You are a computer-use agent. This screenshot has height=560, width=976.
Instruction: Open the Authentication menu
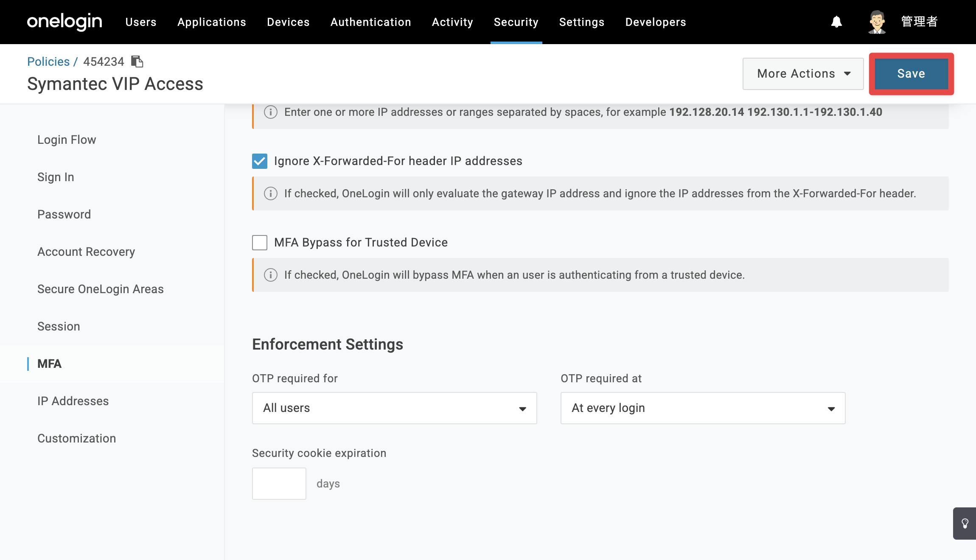371,22
